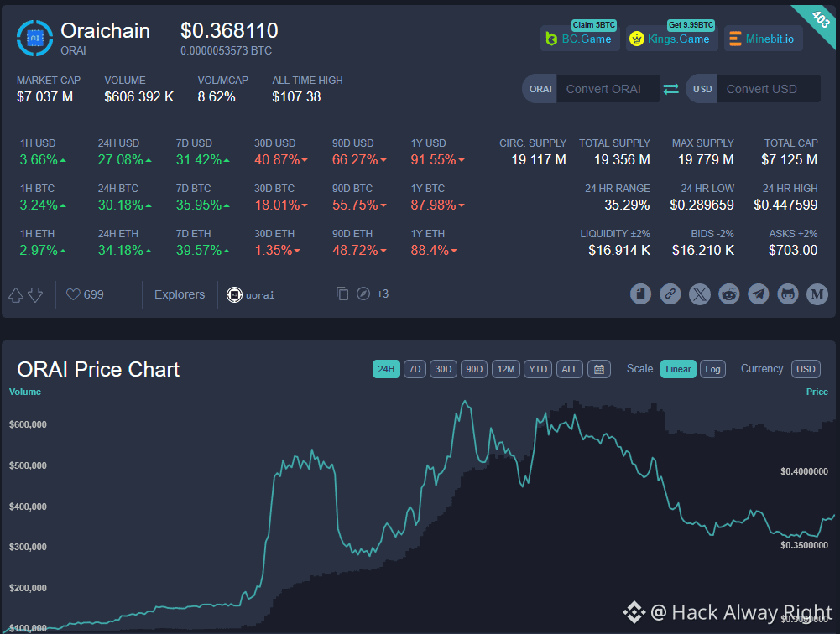Select the 24H chart range
Screen dimensions: 840x634
386,369
